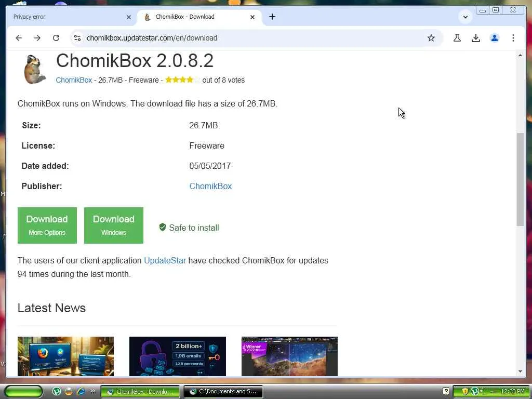Go forward to the next page
Image resolution: width=532 pixels, height=399 pixels.
(x=37, y=38)
